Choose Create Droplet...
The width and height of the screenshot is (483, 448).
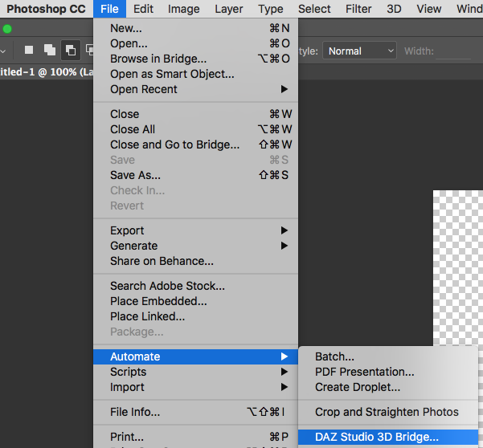coord(388,387)
